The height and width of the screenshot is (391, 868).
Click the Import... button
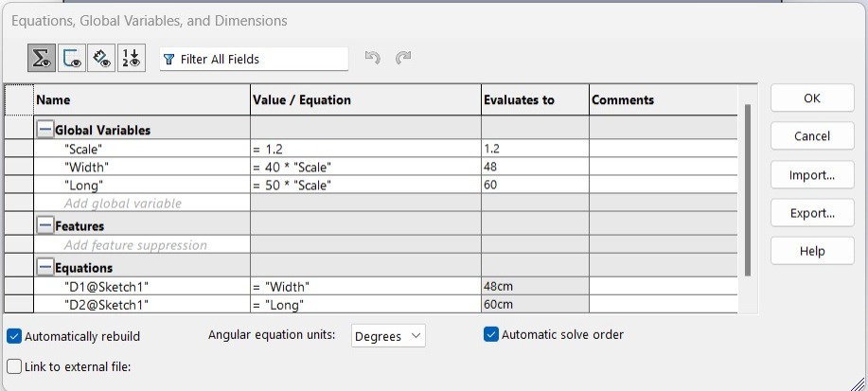[812, 175]
